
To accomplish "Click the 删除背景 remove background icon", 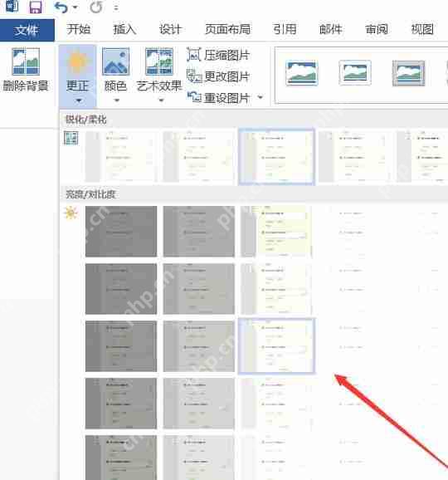I will 26,61.
